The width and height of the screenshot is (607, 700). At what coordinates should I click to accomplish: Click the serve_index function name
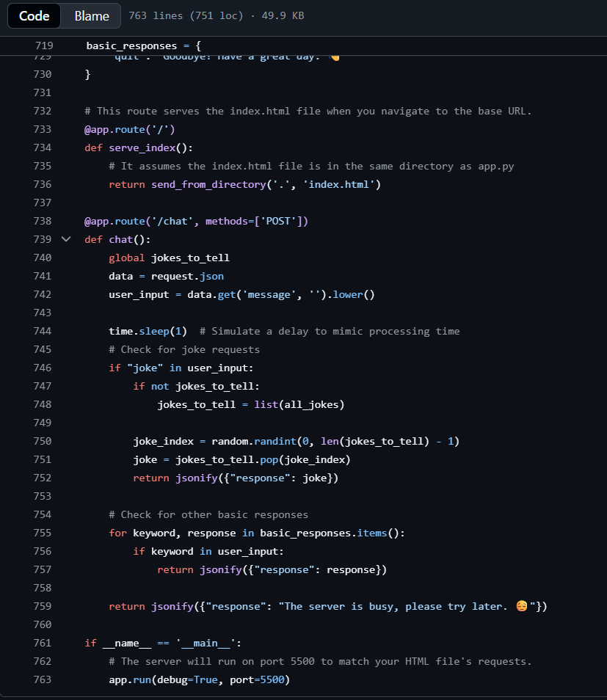[x=141, y=147]
